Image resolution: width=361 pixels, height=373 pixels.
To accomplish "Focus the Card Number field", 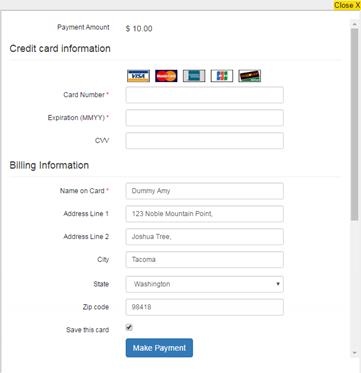I will point(205,95).
